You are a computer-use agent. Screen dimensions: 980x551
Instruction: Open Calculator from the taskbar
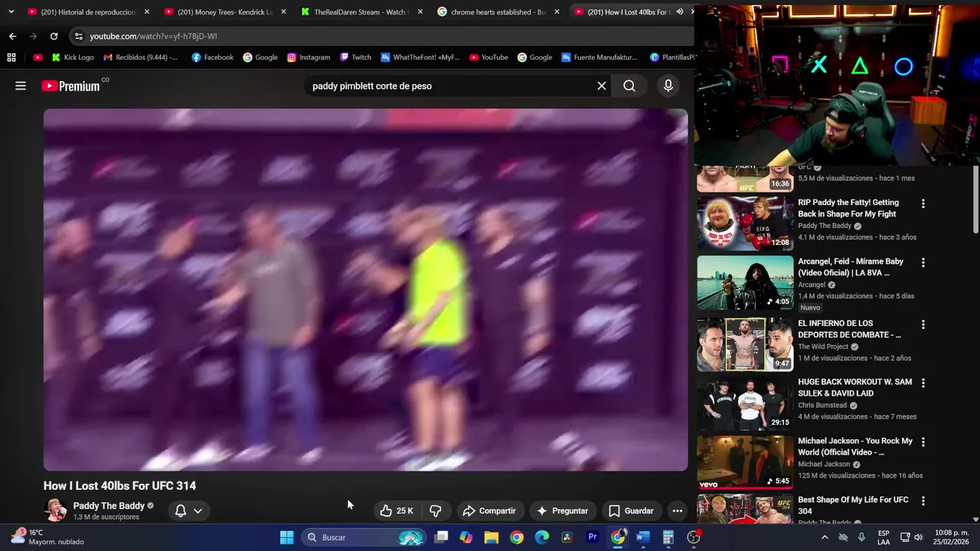coord(668,537)
